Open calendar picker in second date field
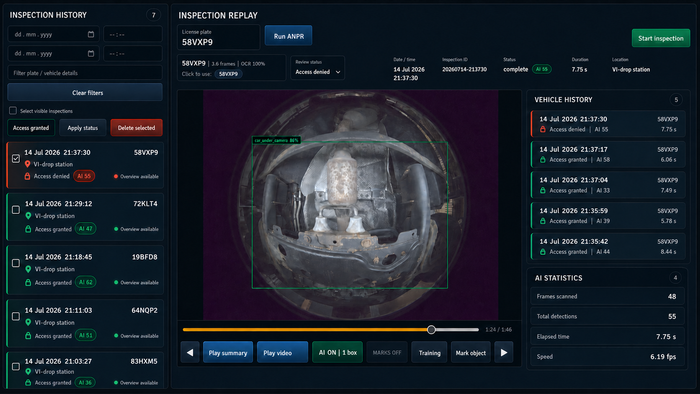Image resolution: width=700 pixels, height=394 pixels. click(x=91, y=54)
